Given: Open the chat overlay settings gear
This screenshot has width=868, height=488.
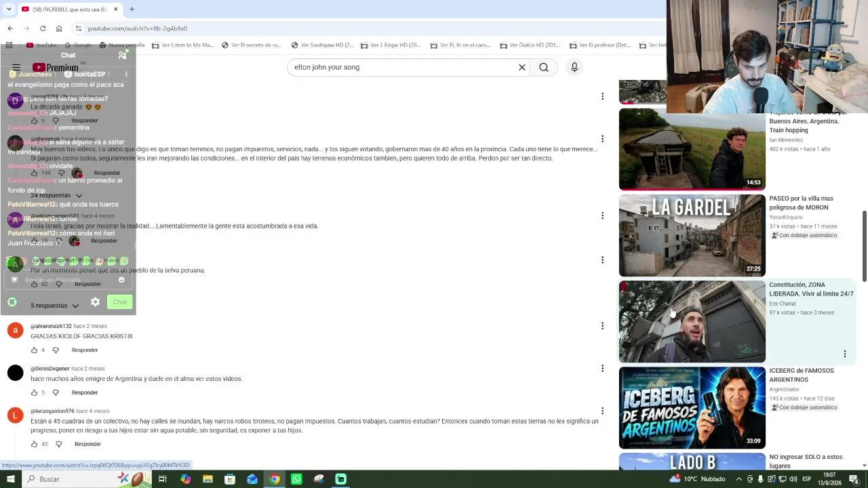Looking at the screenshot, I should pos(96,302).
